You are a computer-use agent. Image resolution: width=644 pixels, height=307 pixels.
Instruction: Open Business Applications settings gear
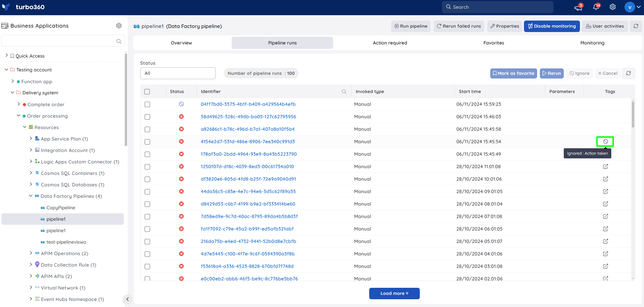pyautogui.click(x=119, y=26)
